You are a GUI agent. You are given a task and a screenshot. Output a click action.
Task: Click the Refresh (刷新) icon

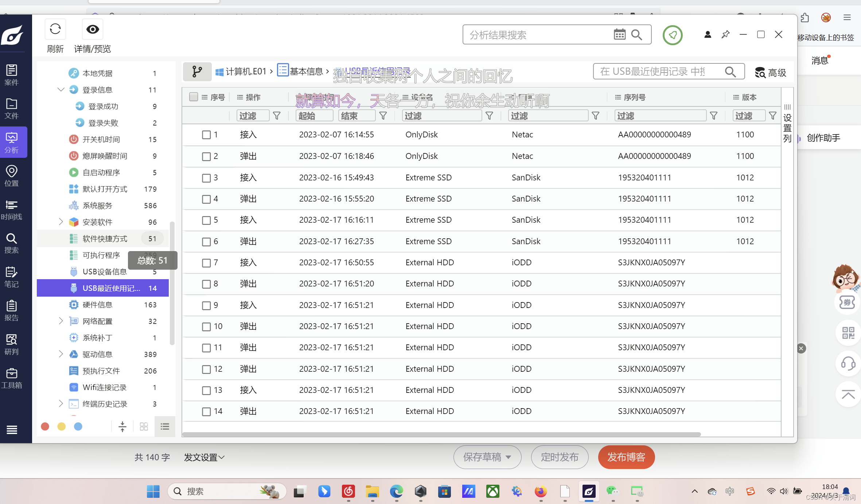pyautogui.click(x=55, y=29)
